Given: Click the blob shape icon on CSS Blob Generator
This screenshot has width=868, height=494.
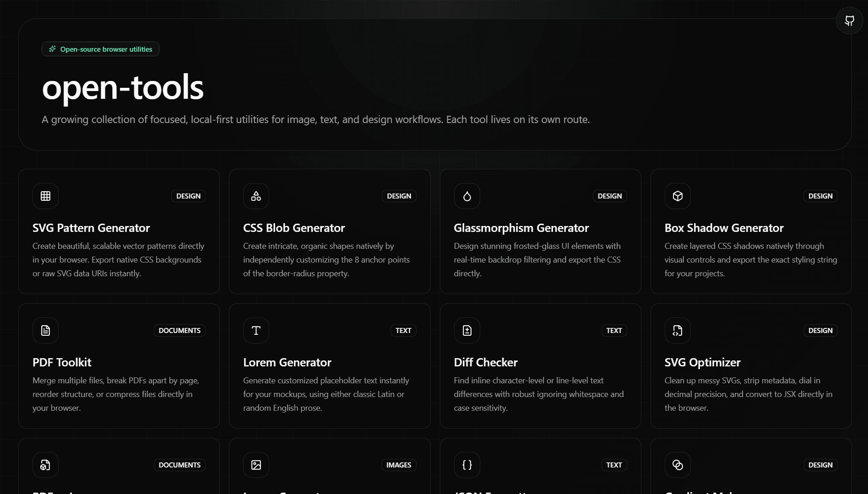Looking at the screenshot, I should coord(256,196).
